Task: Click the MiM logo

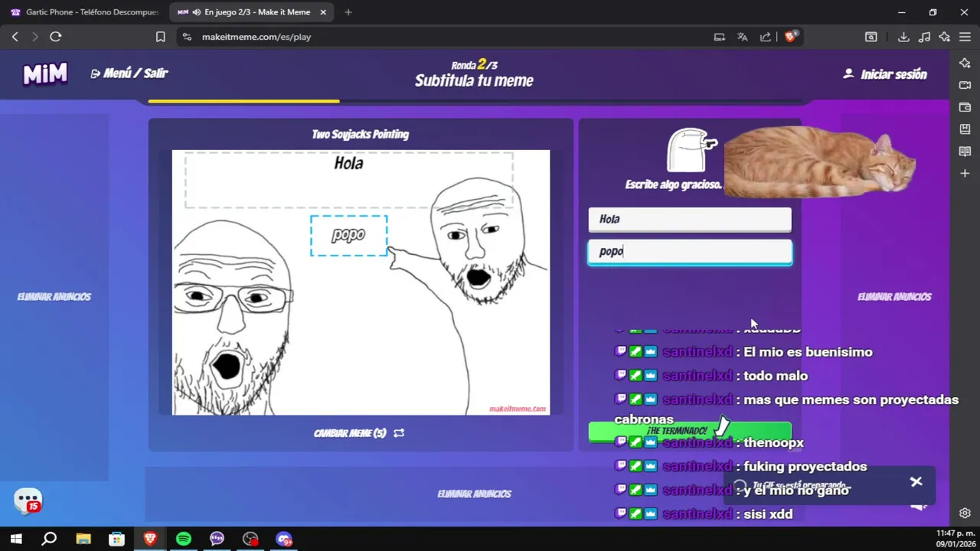Action: tap(45, 73)
